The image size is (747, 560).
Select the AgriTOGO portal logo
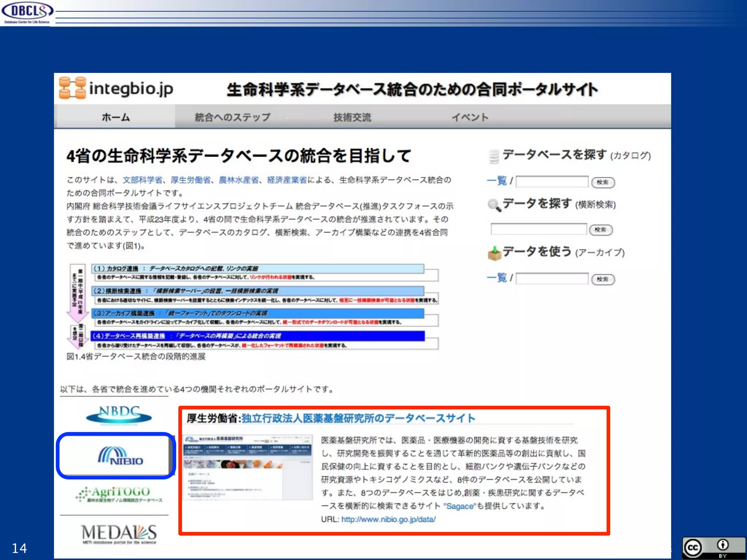coord(119,494)
